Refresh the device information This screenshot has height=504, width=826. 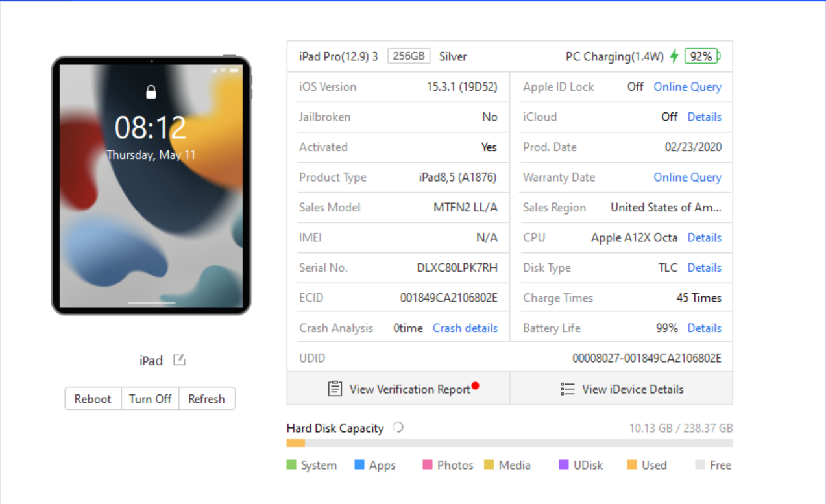pyautogui.click(x=206, y=398)
